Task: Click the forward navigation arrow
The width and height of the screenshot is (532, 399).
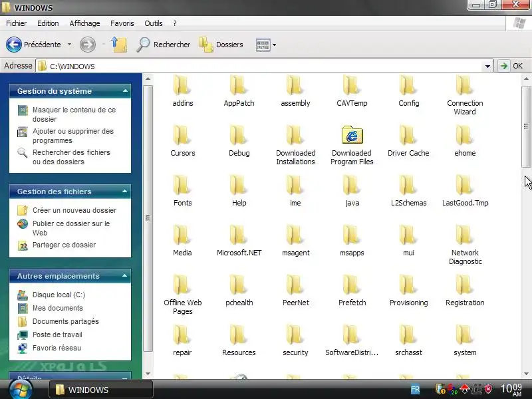Action: (x=88, y=45)
